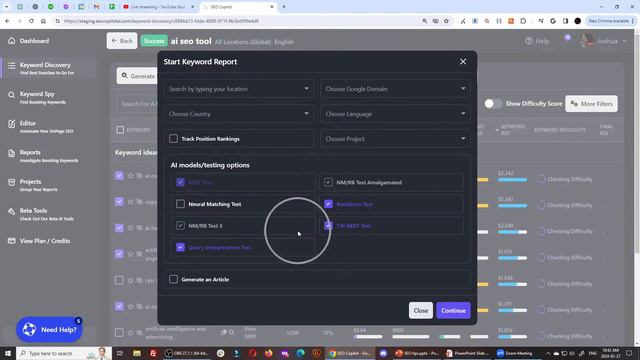Toggle the select-all KEYWORD header checkbox
The image size is (640, 360).
tap(120, 130)
